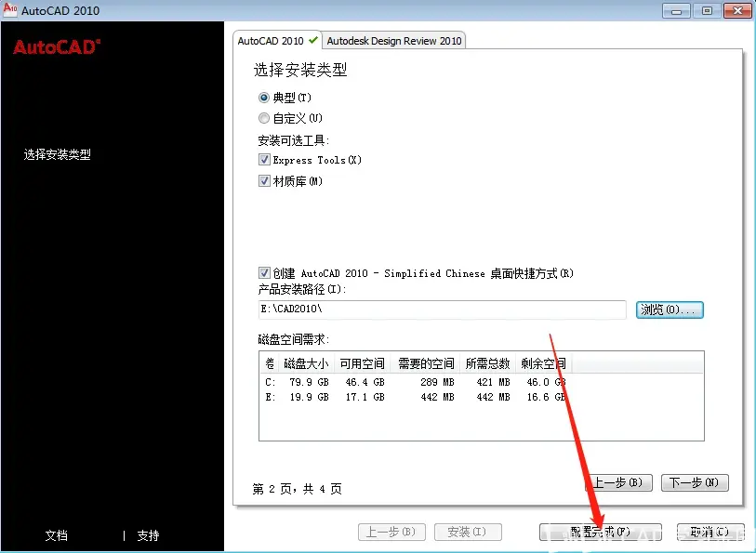Click the 所需总数 column header

point(487,363)
